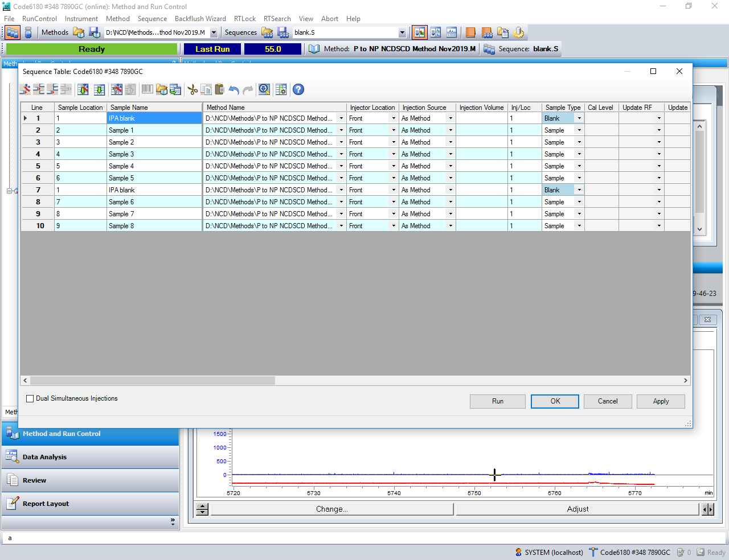Open the method path dropdown in the toolbar
This screenshot has width=729, height=560.
click(214, 32)
